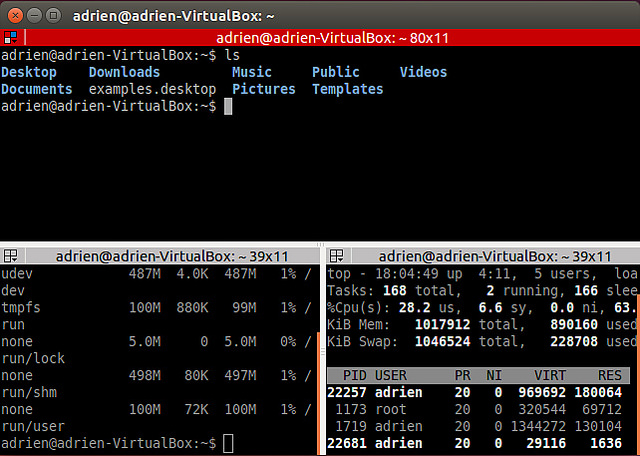640x456 pixels.
Task: Click the cursor at the top terminal prompt
Action: pyautogui.click(x=228, y=106)
